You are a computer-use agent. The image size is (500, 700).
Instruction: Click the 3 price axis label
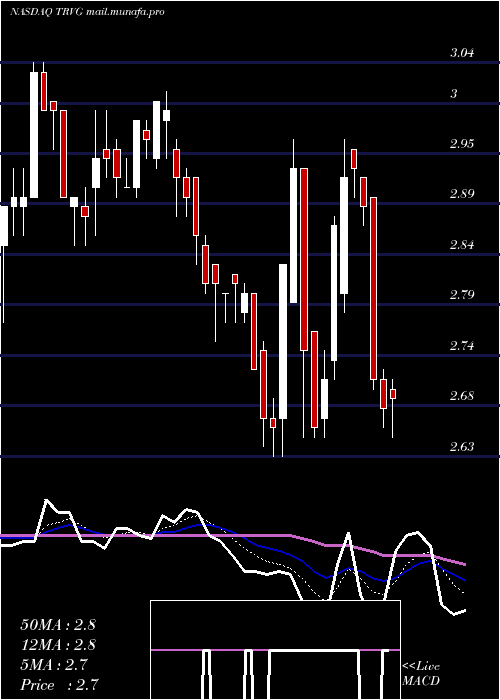pyautogui.click(x=454, y=94)
